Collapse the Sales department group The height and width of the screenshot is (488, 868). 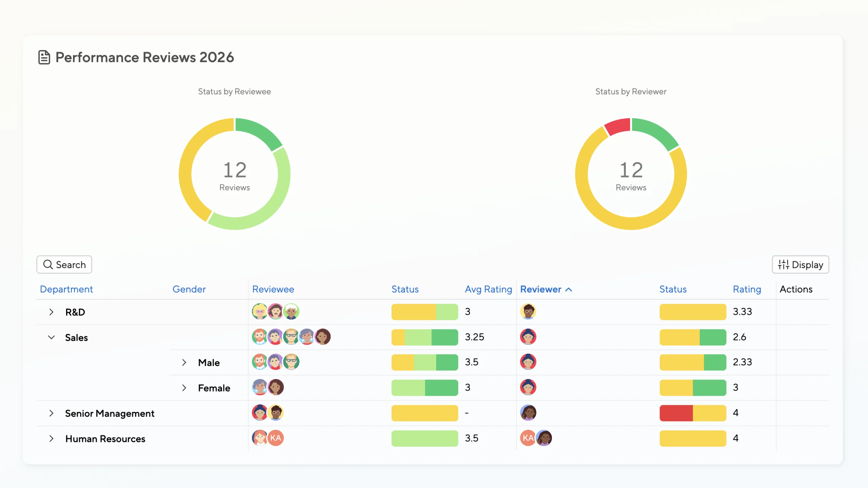tap(52, 338)
